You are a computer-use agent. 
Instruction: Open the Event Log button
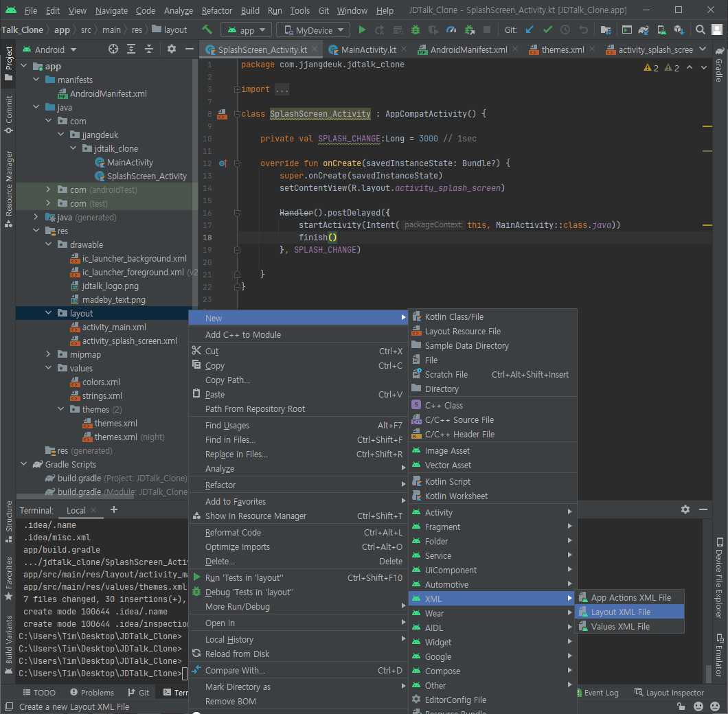[597, 692]
